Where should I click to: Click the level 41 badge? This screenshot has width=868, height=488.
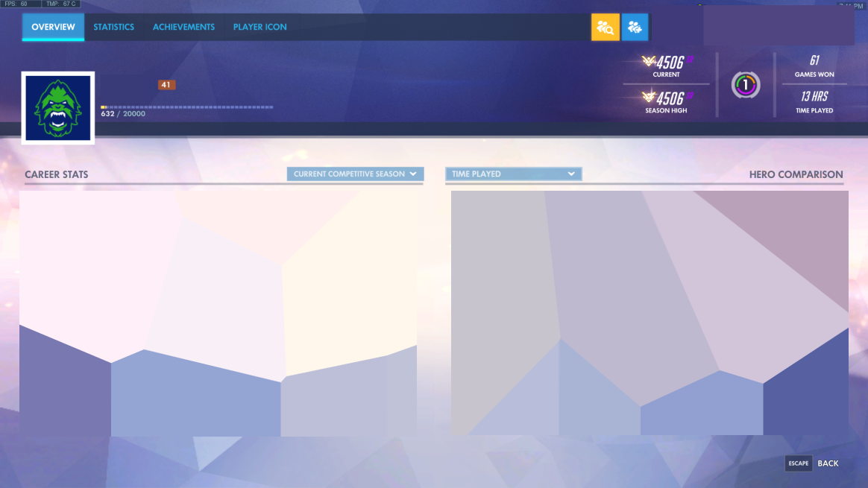click(166, 85)
